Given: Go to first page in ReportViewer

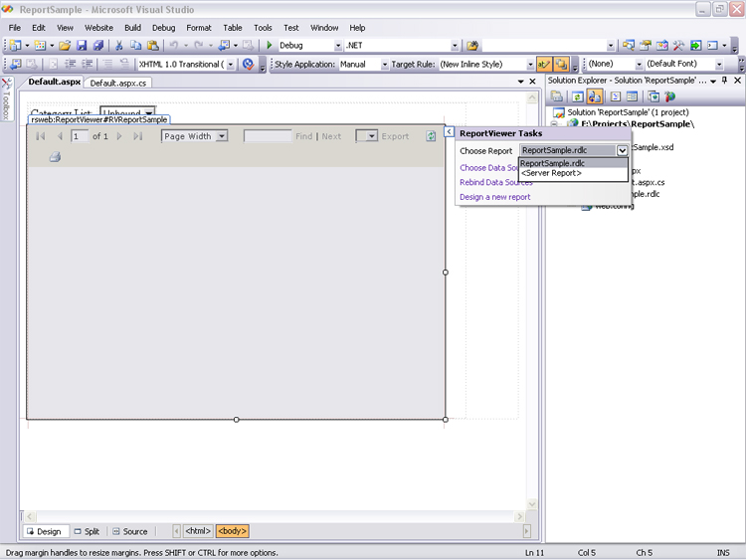Looking at the screenshot, I should (41, 136).
